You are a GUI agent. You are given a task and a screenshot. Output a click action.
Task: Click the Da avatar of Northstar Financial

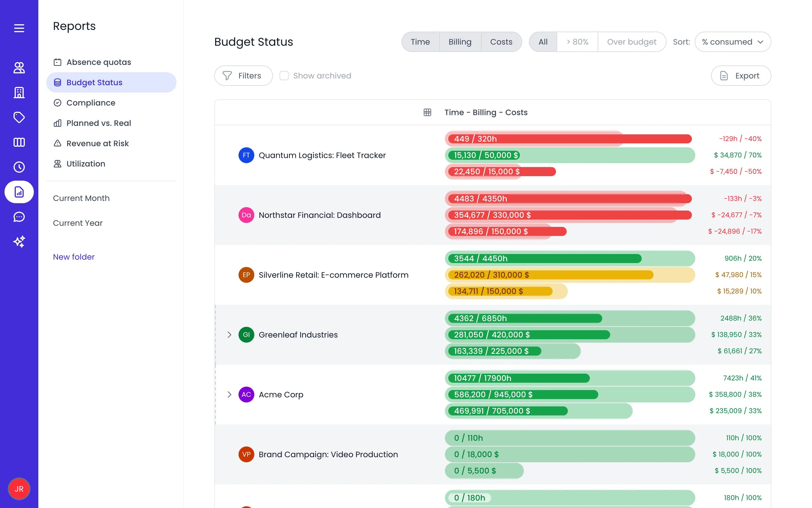[246, 215]
